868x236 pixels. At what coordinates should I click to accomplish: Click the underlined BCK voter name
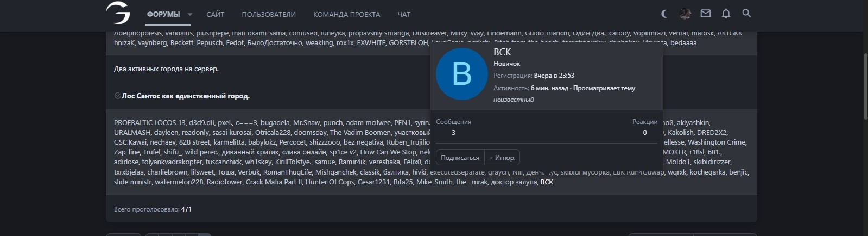[x=547, y=182]
